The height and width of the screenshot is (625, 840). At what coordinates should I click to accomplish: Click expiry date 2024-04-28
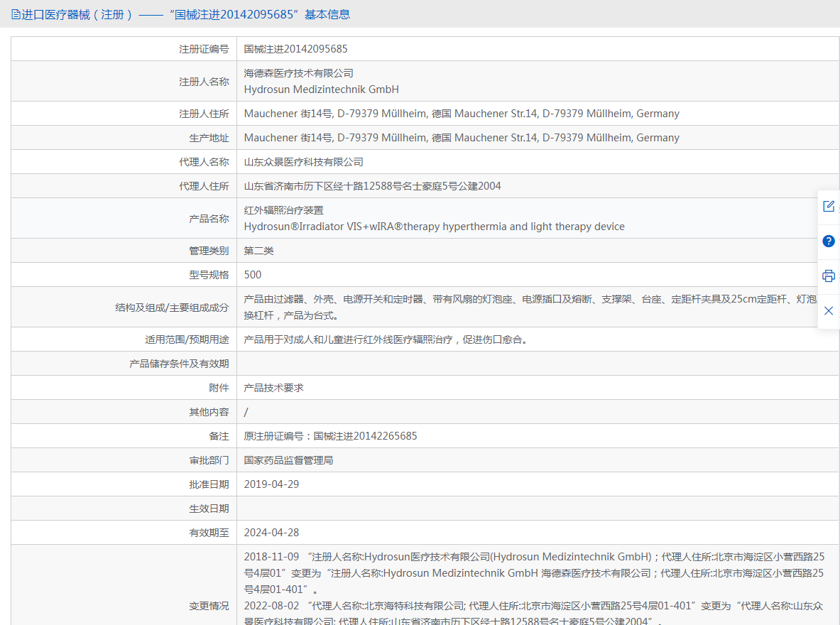(272, 532)
